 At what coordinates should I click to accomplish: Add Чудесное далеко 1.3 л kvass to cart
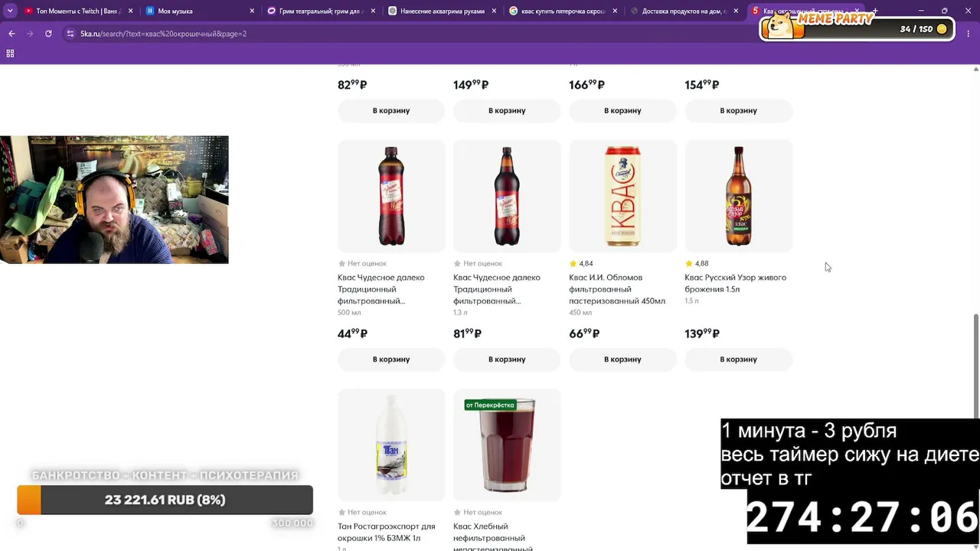pyautogui.click(x=507, y=359)
